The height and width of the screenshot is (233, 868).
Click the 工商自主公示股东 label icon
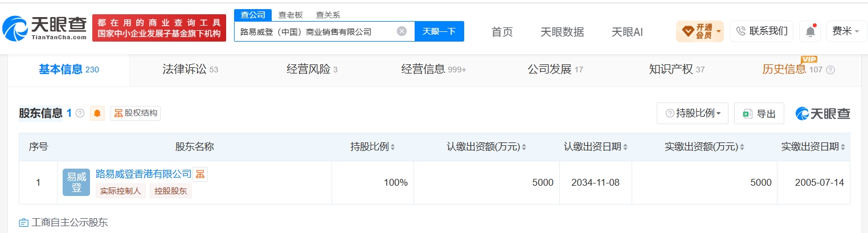pyautogui.click(x=23, y=223)
